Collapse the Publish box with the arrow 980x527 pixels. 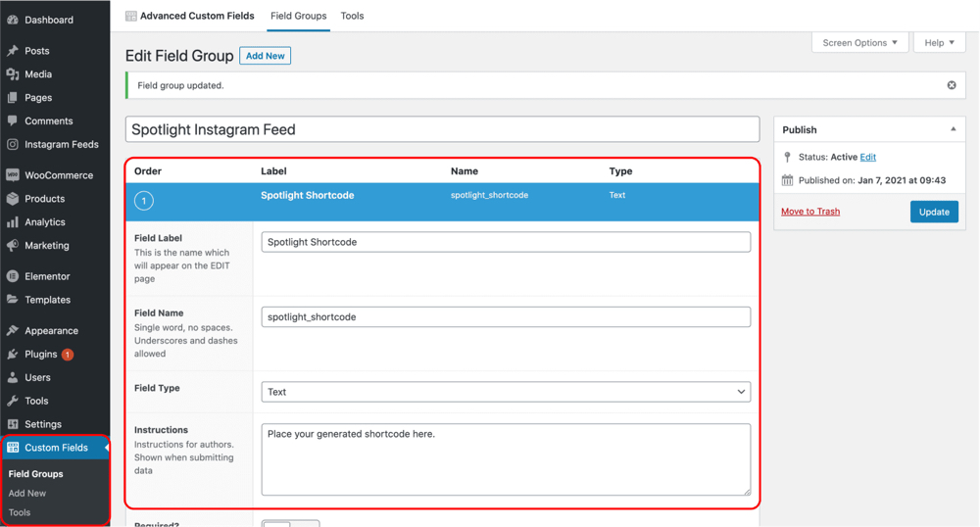(x=954, y=129)
